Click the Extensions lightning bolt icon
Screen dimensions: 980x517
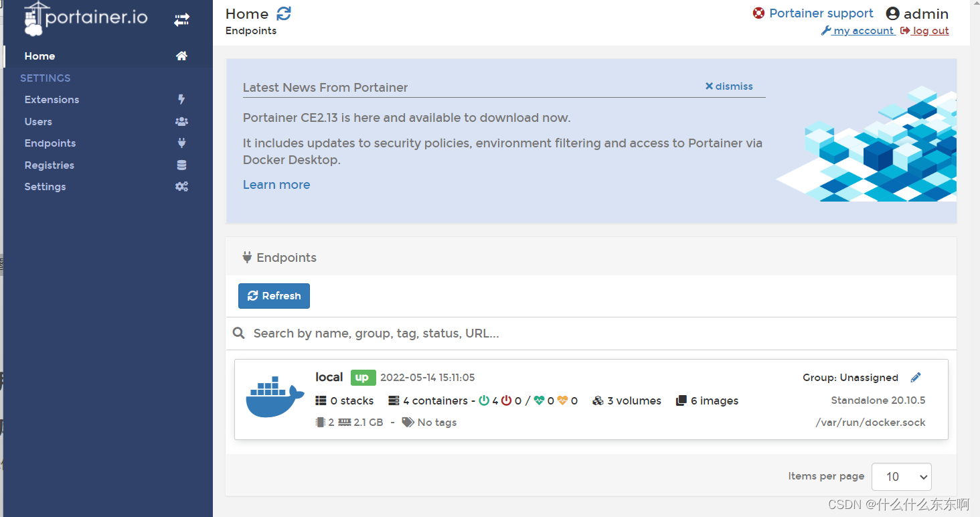pos(181,100)
